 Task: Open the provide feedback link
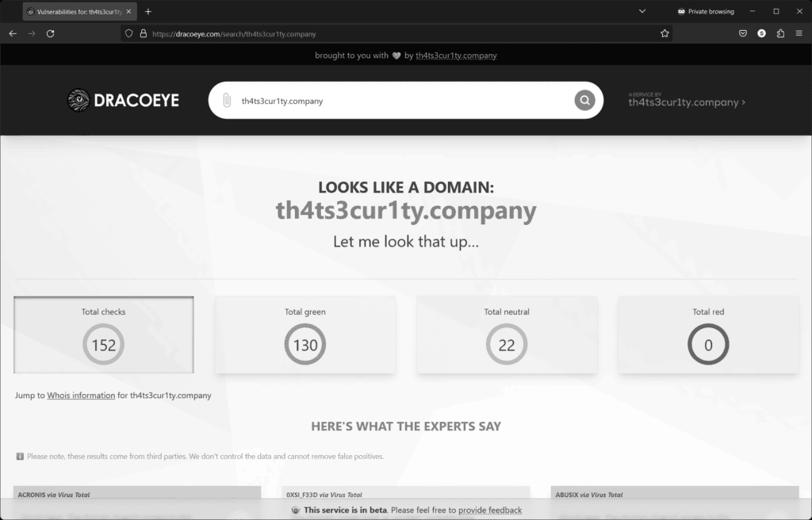490,510
